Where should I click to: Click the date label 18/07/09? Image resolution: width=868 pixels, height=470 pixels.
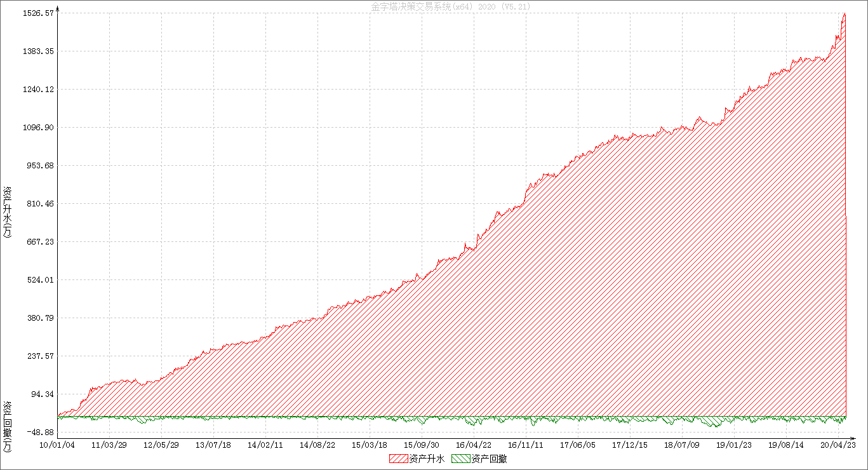[682, 445]
